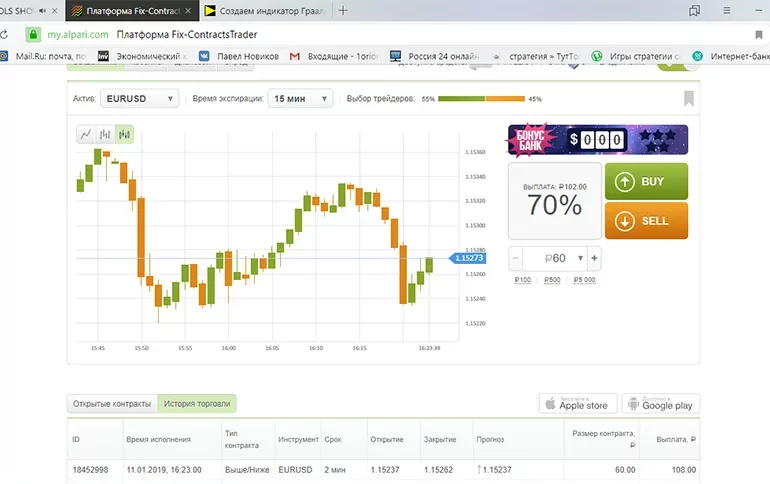The image size is (770, 484).
Task: Click the traders' choice green-orange bar
Action: tap(481, 99)
